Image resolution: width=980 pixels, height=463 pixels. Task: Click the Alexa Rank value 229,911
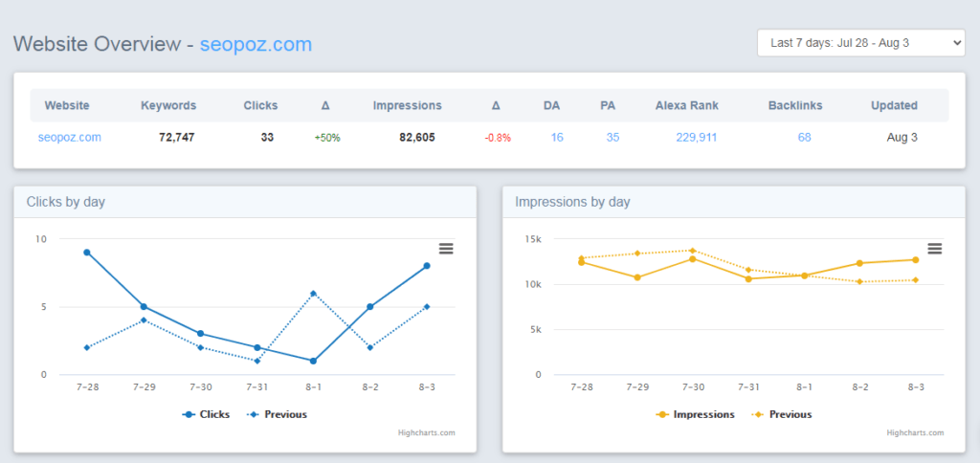(697, 138)
